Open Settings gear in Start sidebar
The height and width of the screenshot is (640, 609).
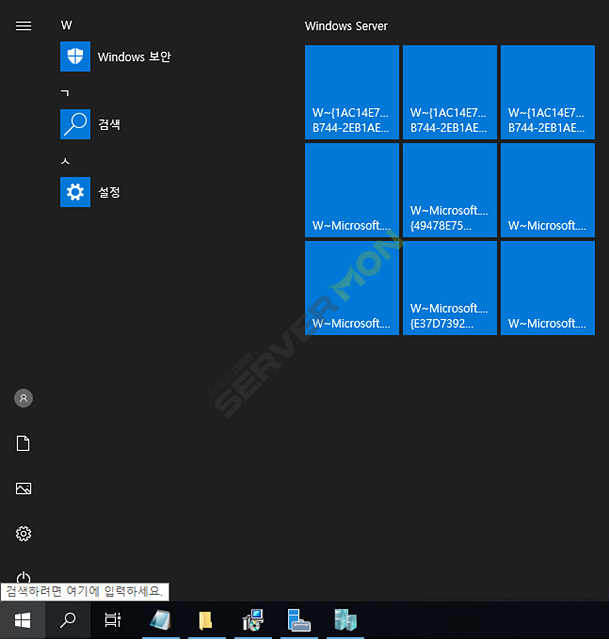point(23,533)
